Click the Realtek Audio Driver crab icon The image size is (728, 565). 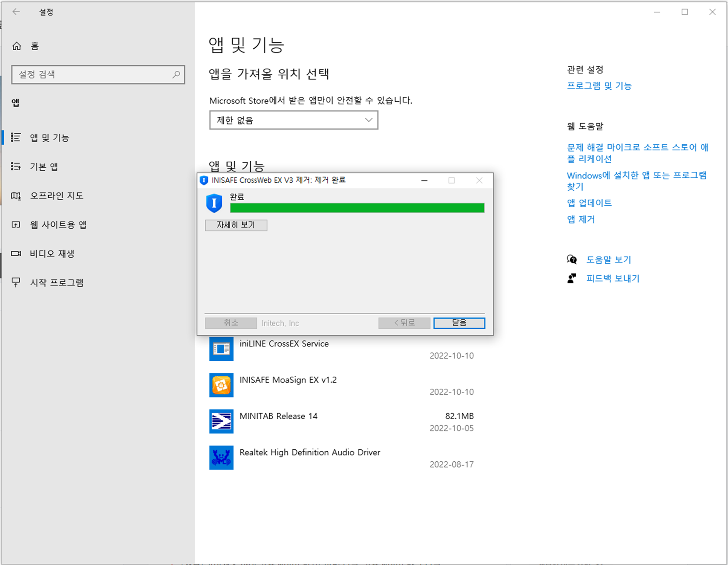[x=221, y=457]
